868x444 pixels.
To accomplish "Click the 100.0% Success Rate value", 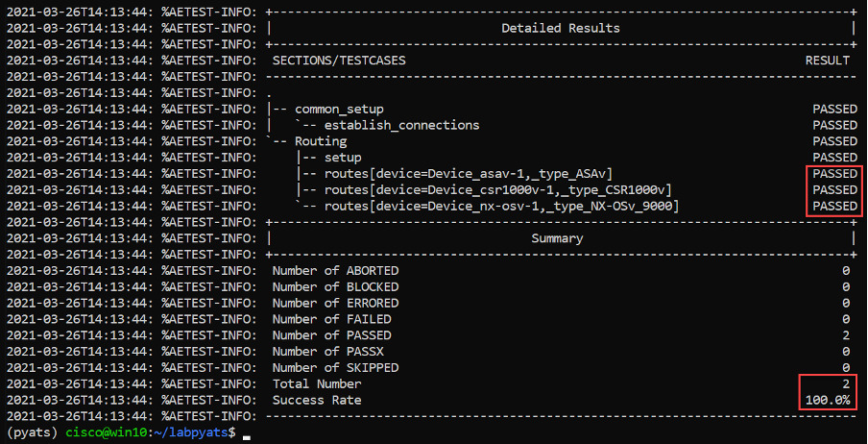I will click(828, 400).
